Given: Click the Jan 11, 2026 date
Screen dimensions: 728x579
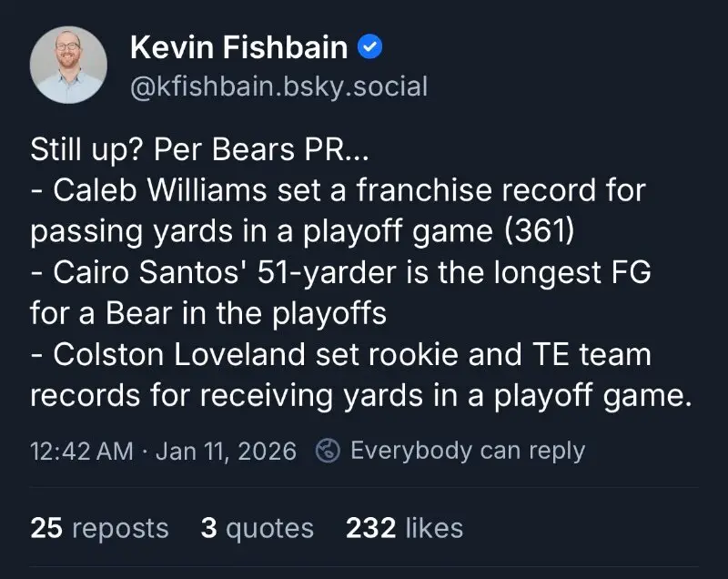Looking at the screenshot, I should (227, 451).
